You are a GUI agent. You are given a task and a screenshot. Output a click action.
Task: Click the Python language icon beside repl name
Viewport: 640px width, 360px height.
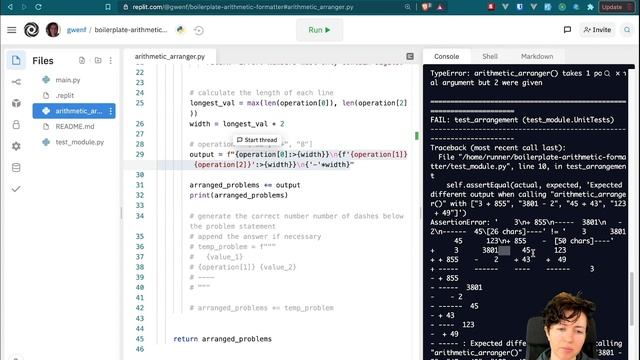point(180,30)
